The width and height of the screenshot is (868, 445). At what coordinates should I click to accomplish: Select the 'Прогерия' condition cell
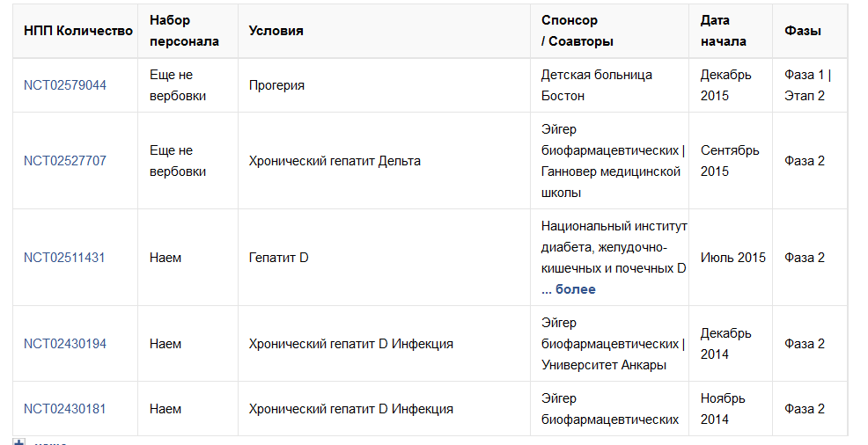click(276, 85)
